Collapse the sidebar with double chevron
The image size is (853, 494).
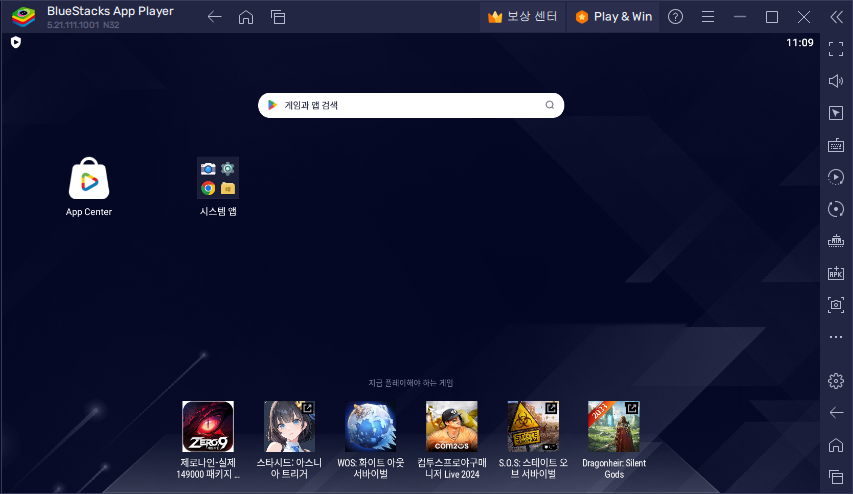[836, 17]
